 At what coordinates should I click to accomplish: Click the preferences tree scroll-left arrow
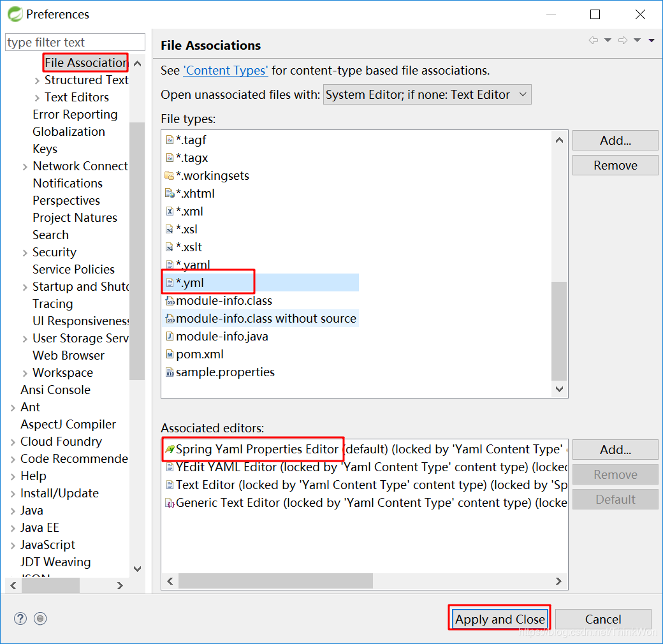13,585
